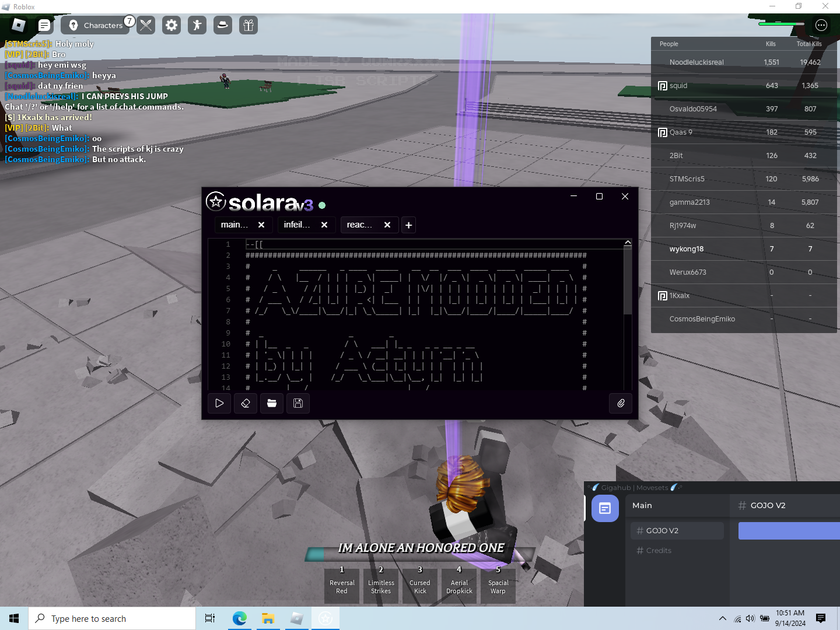Open Credits in Gigahub list
Viewport: 840px width, 630px height.
click(677, 551)
